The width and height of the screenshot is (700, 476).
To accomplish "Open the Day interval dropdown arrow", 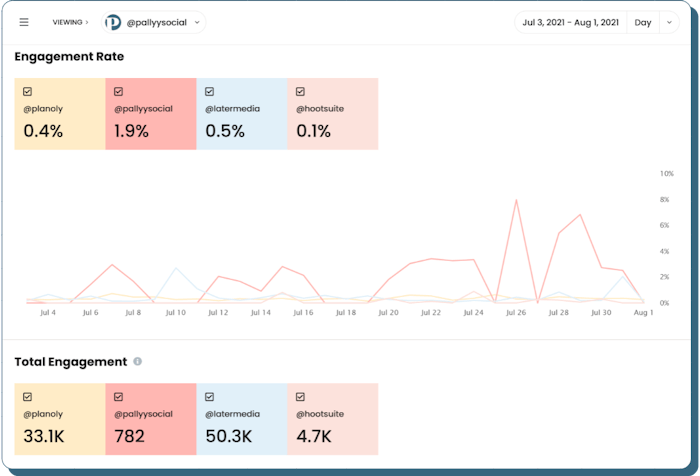I will (x=669, y=22).
